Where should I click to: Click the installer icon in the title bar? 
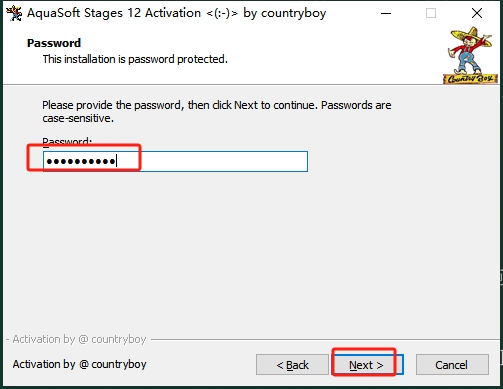pos(14,13)
